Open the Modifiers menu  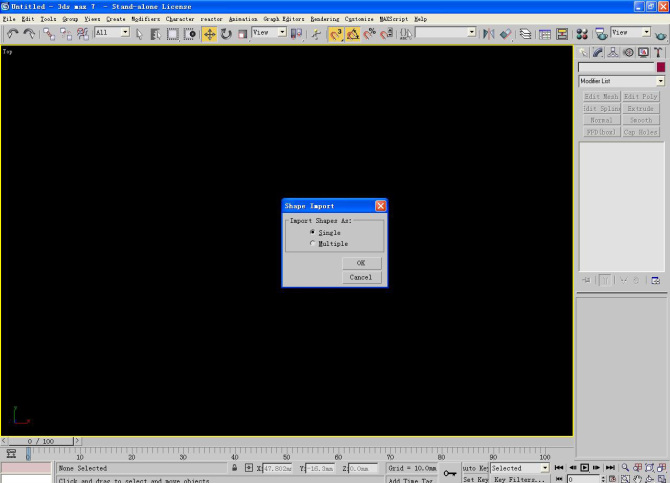[145, 19]
